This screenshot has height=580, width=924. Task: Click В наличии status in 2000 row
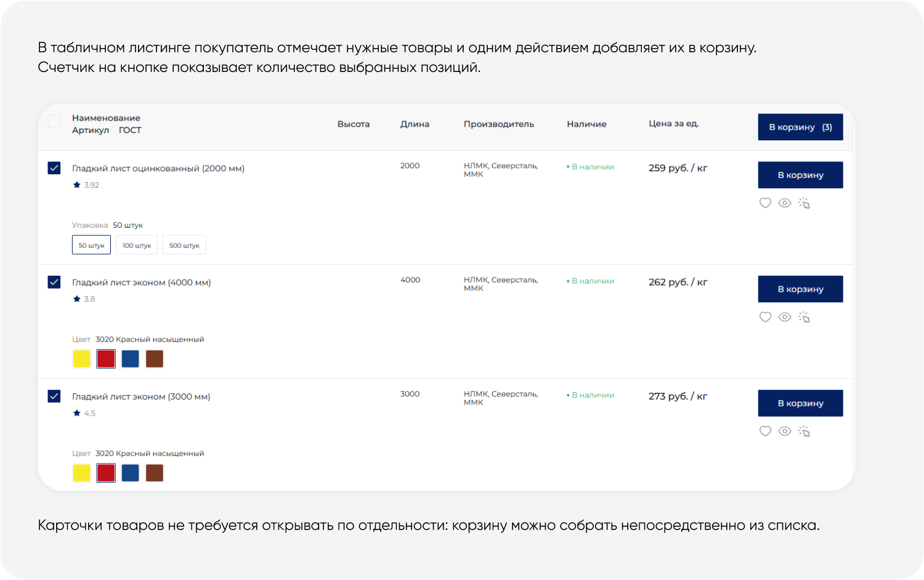[590, 167]
